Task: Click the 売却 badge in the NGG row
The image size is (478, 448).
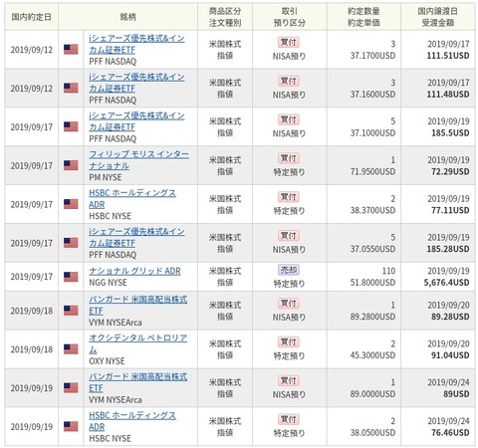Action: 289,270
